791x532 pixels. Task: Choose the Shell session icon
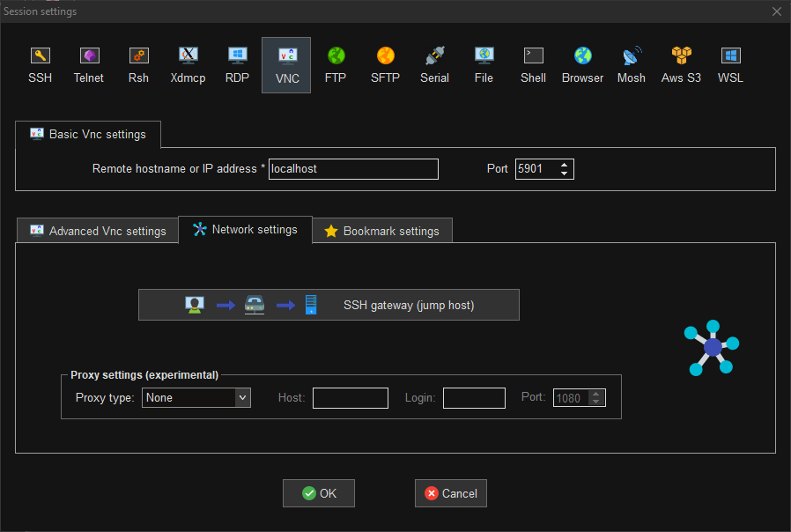pyautogui.click(x=533, y=65)
